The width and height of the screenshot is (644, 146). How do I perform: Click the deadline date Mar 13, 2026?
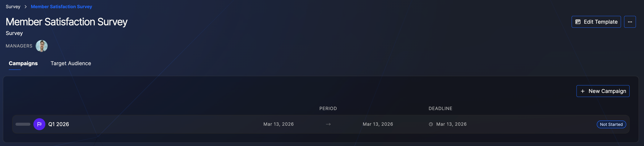pyautogui.click(x=451, y=124)
